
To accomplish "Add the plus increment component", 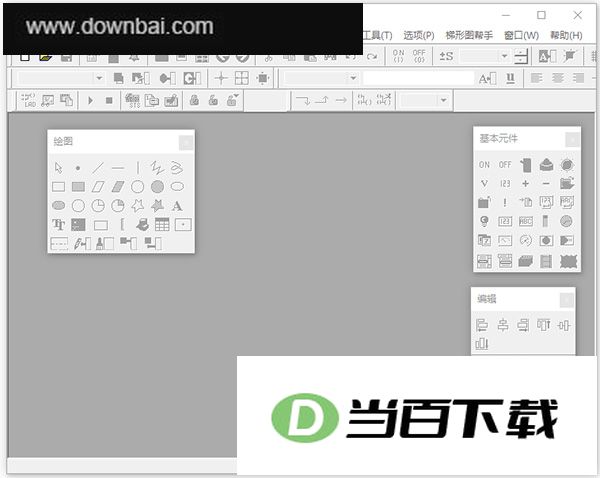I will (525, 184).
